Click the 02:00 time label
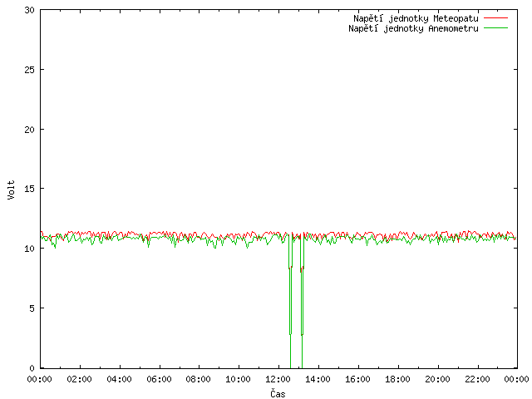Image resolution: width=532 pixels, height=399 pixels. coord(80,379)
